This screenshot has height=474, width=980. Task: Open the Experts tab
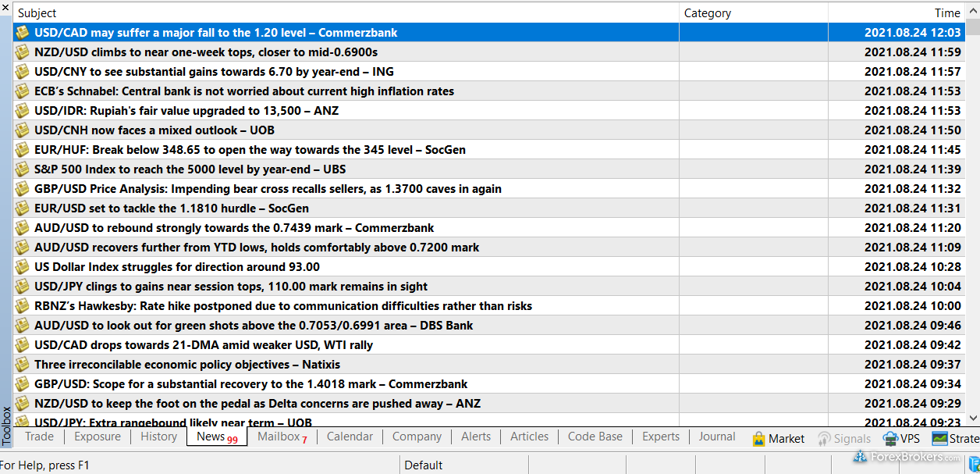click(661, 437)
